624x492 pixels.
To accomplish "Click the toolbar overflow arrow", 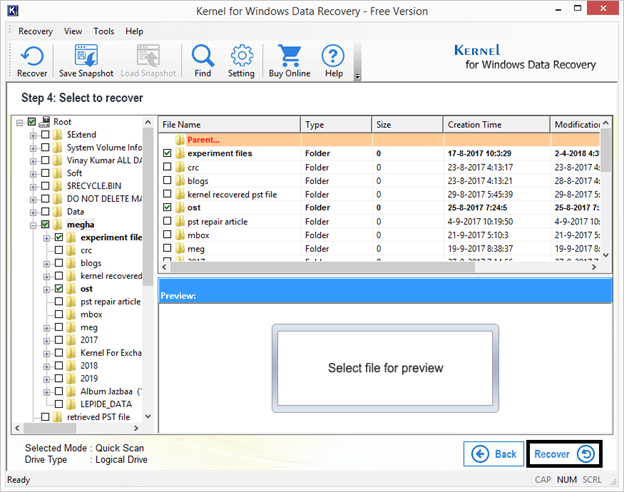I will tap(357, 76).
